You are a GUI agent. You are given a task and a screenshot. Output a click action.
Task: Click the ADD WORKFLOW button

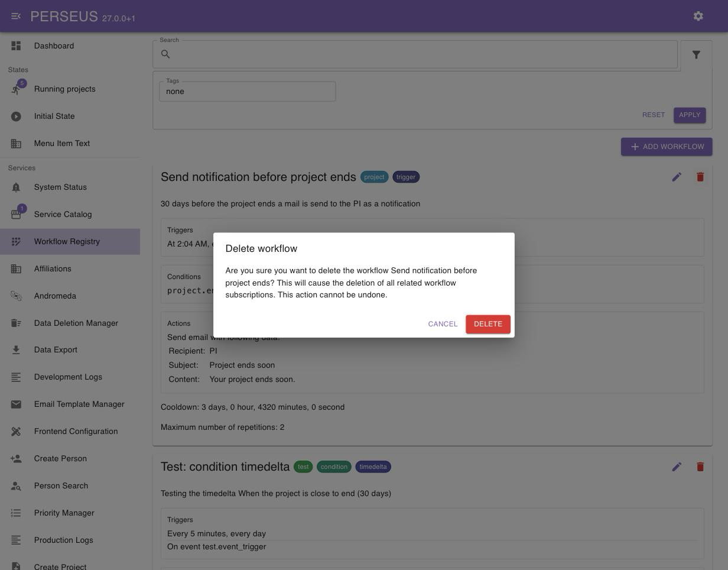(667, 147)
